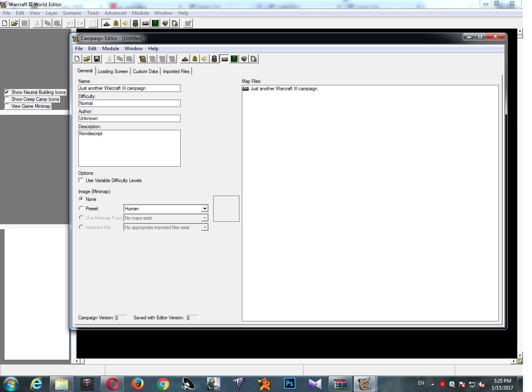Click New in the World Editor toolbar
The height and width of the screenshot is (392, 532).
5,23
